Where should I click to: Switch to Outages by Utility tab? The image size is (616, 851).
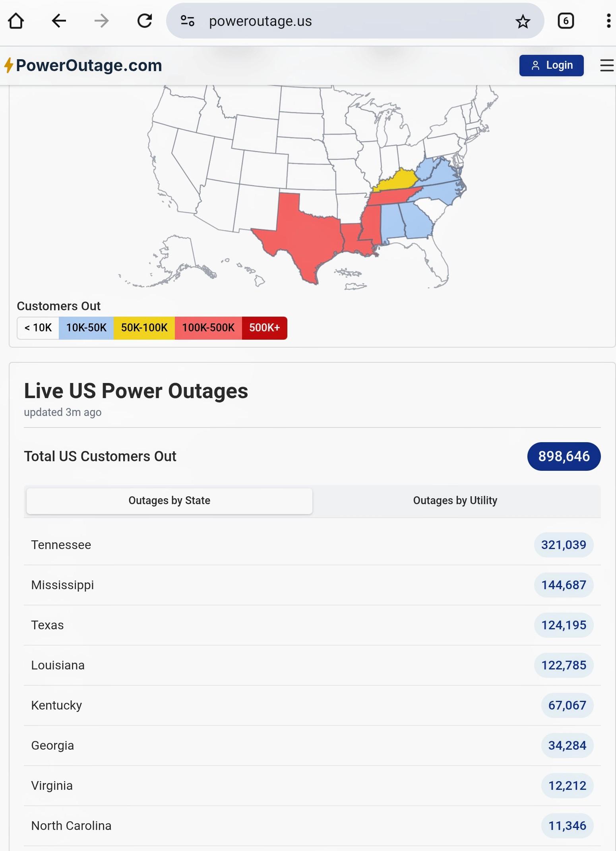coord(455,501)
